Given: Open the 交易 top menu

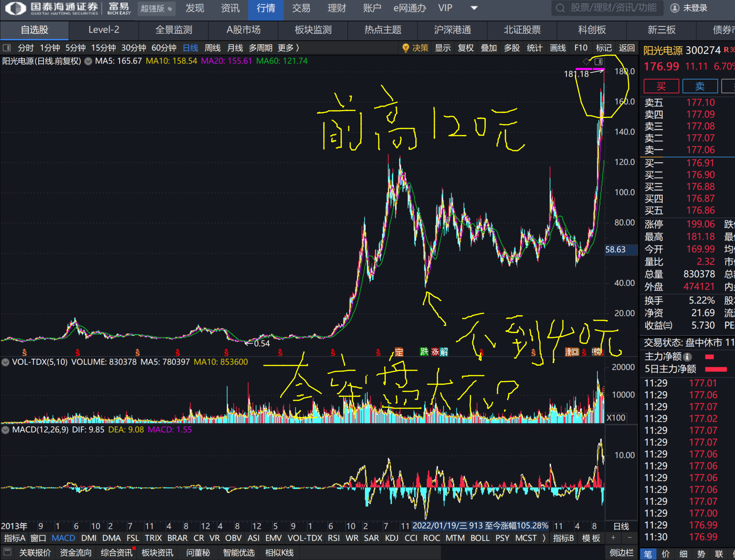Looking at the screenshot, I should click(x=301, y=8).
